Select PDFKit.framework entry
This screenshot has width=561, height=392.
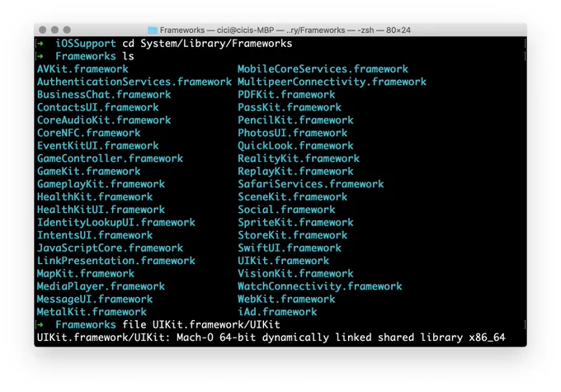click(286, 95)
